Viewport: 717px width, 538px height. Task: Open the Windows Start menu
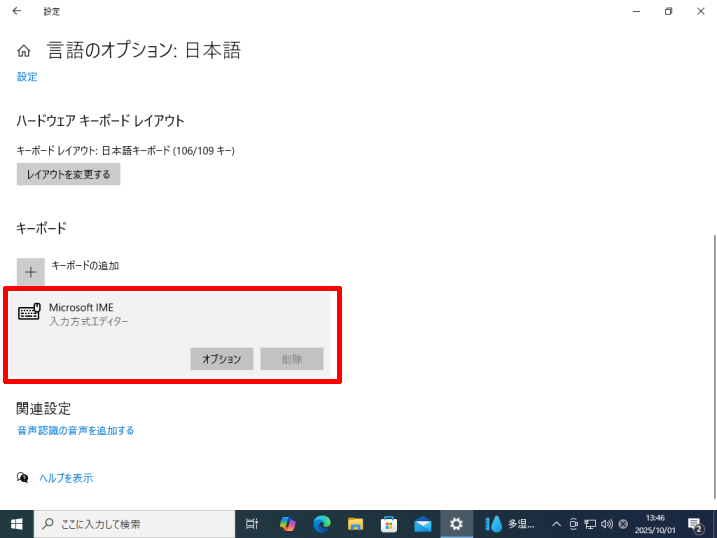pyautogui.click(x=16, y=523)
